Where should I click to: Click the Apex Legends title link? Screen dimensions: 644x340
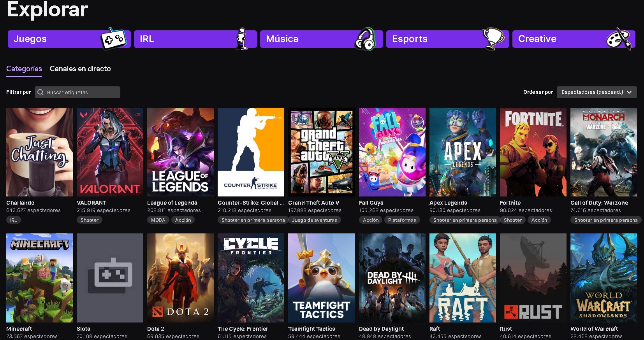pos(448,203)
